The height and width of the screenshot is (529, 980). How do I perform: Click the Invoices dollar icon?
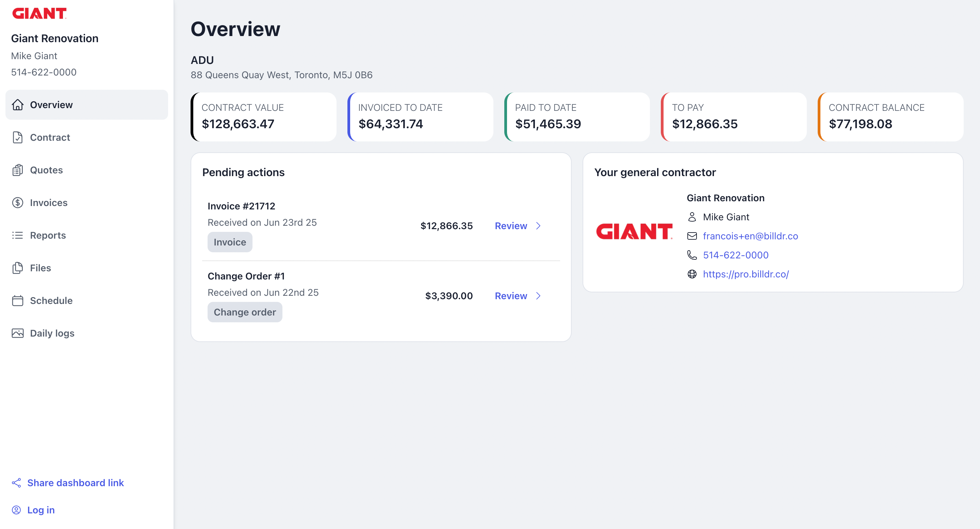coord(17,203)
